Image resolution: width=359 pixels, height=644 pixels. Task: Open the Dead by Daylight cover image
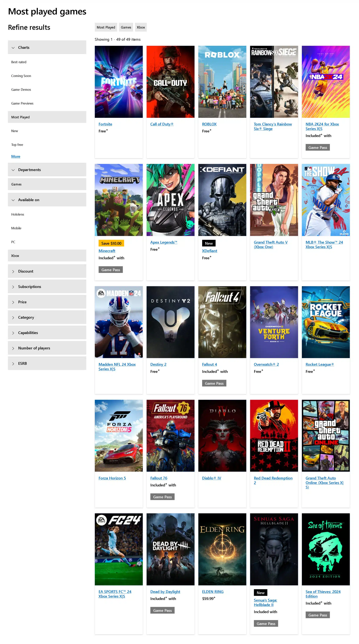[170, 549]
